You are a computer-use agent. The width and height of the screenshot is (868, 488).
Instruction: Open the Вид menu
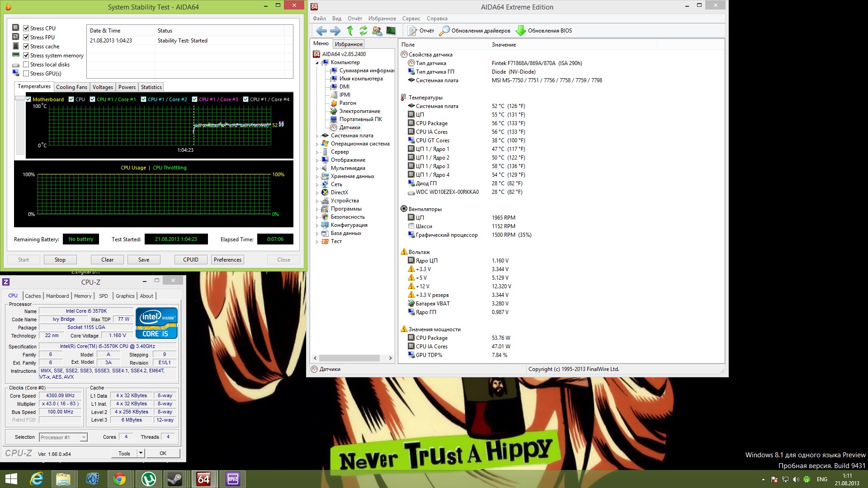pos(337,19)
